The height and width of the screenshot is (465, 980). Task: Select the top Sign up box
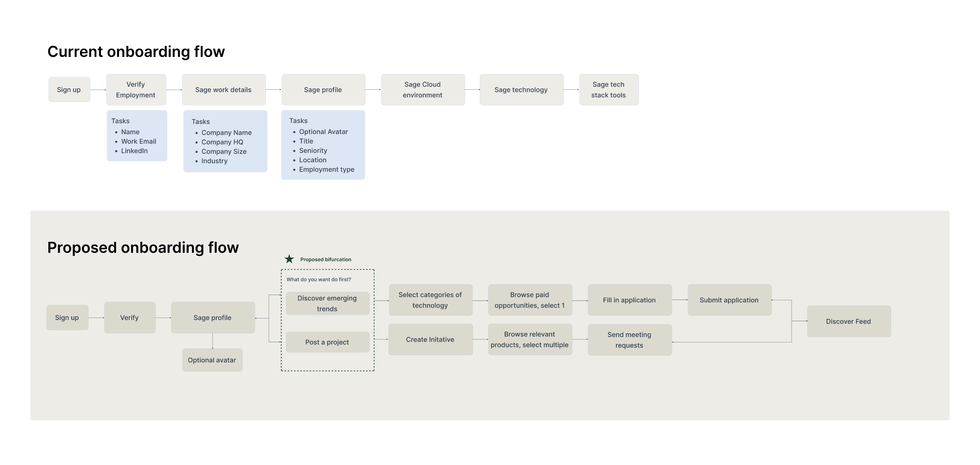click(69, 90)
